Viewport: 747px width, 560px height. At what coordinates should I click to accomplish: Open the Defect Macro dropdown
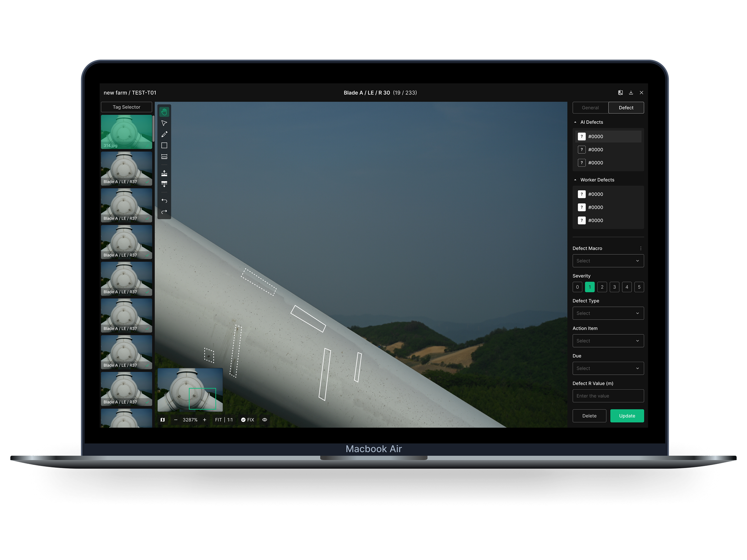coord(608,261)
